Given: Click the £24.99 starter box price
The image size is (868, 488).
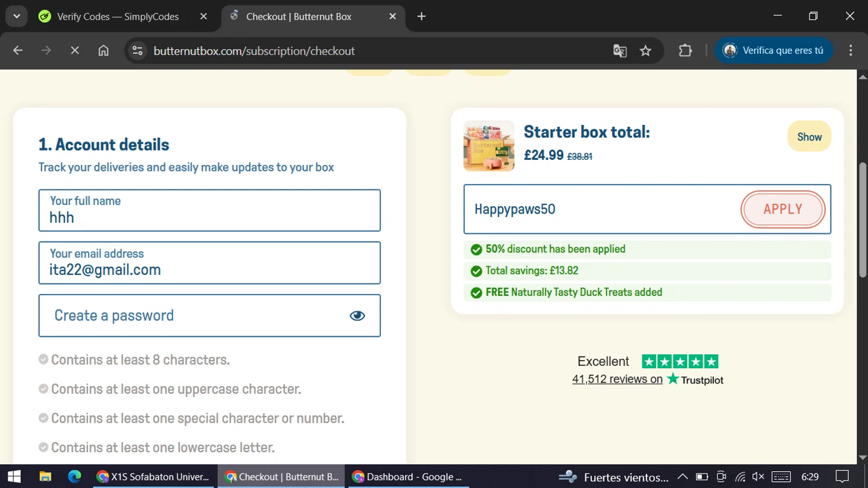Looking at the screenshot, I should pyautogui.click(x=543, y=155).
